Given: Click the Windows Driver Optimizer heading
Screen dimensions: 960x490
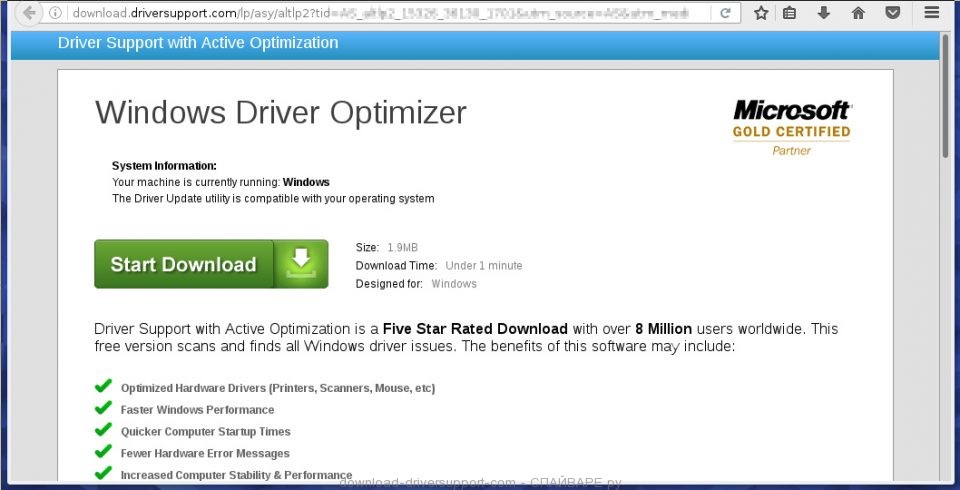Looking at the screenshot, I should click(x=280, y=112).
